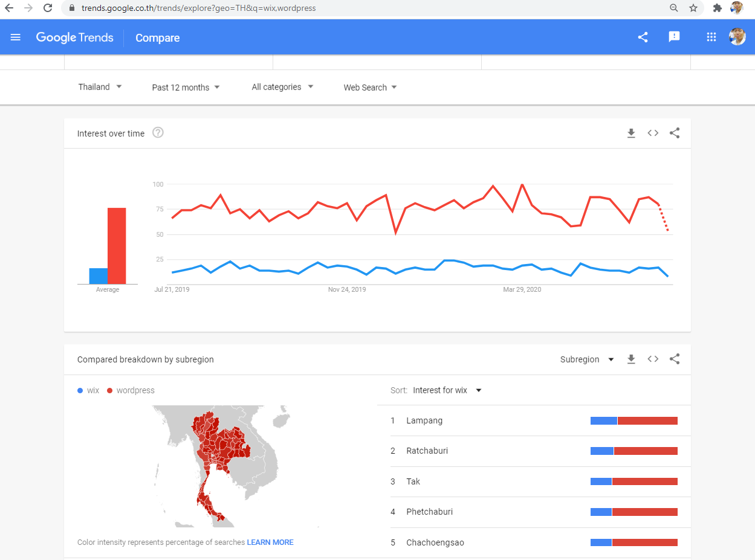This screenshot has width=755, height=560.
Task: Click the share icon in blue header
Action: [643, 37]
